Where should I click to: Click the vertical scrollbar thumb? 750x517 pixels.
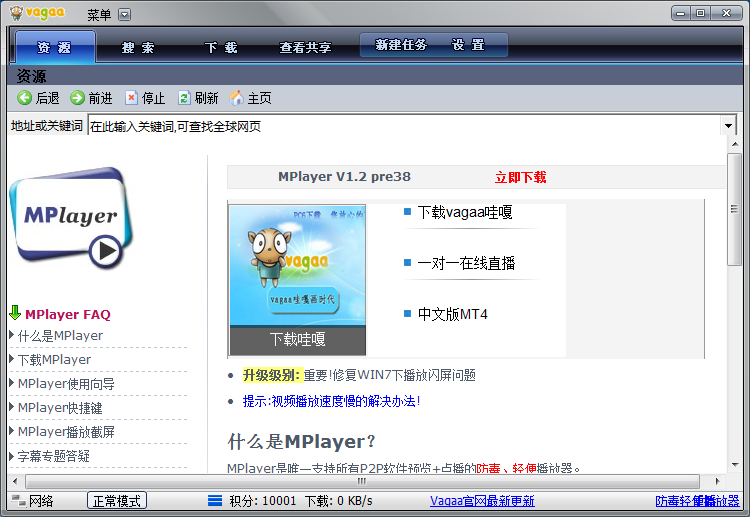tap(734, 209)
